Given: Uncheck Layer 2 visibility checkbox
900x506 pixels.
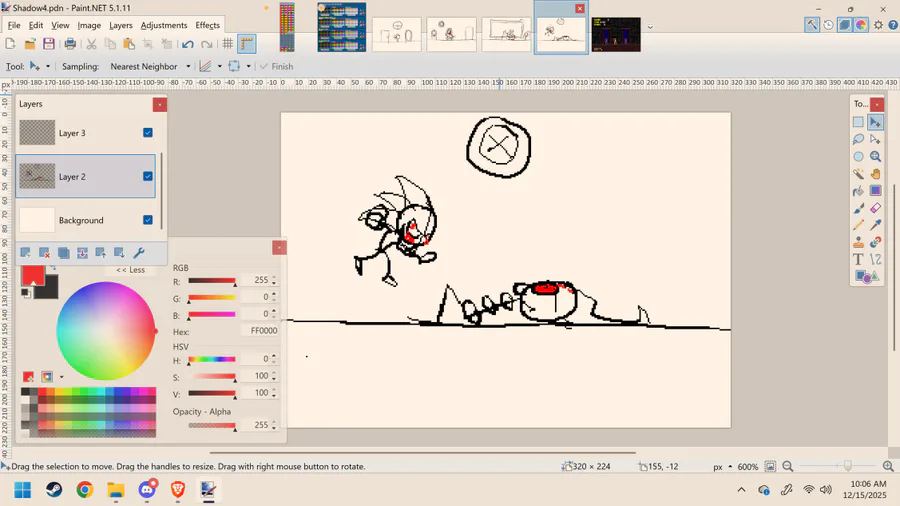Looking at the screenshot, I should 148,176.
